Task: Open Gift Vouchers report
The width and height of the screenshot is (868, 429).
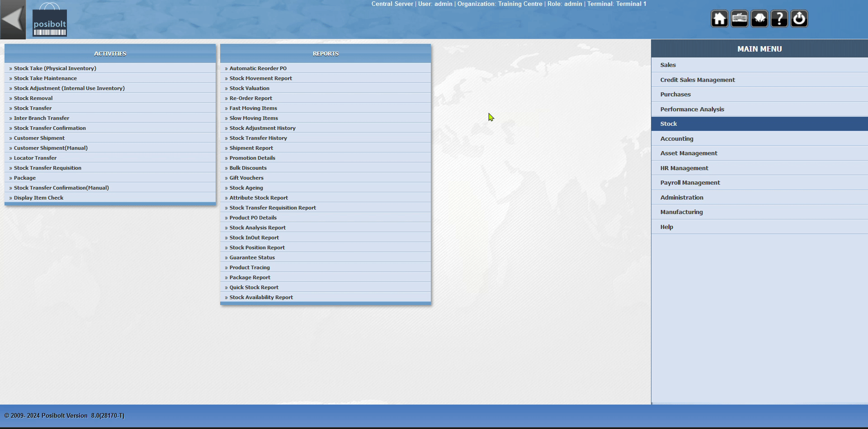Action: pos(325,178)
